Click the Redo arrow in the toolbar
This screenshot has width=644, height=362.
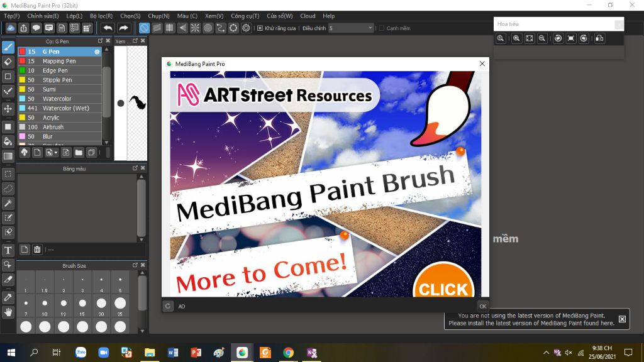point(123,28)
